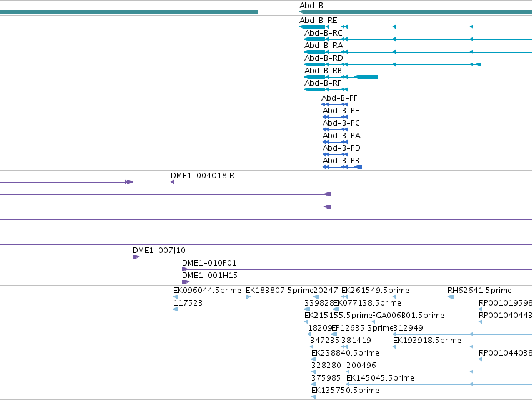Click the Abd-B-PB terminal coding block glyph
The height and width of the screenshot is (400, 532).
[x=358, y=167]
